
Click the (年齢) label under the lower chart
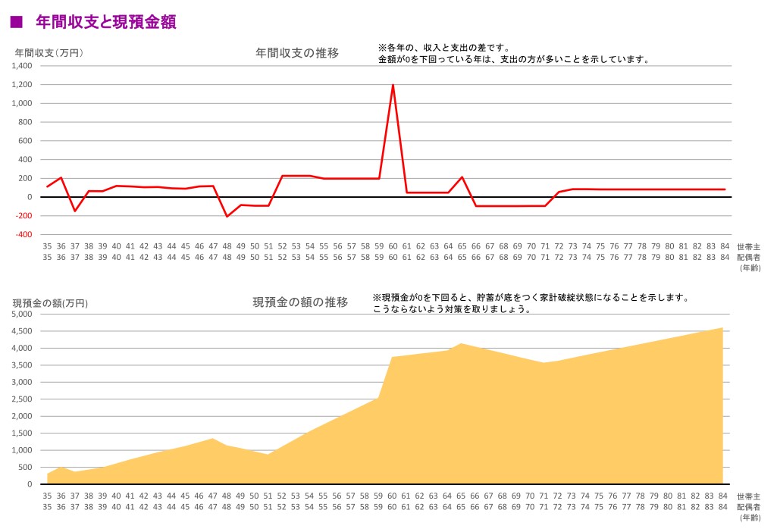point(749,517)
